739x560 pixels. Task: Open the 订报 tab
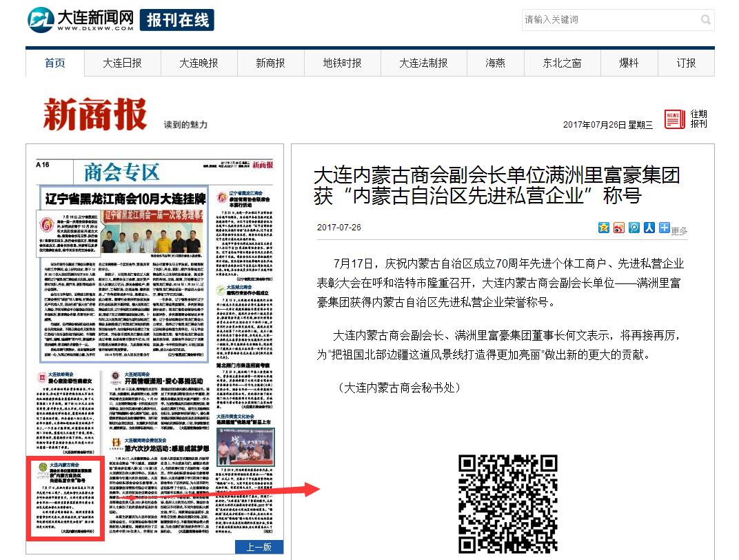point(686,63)
